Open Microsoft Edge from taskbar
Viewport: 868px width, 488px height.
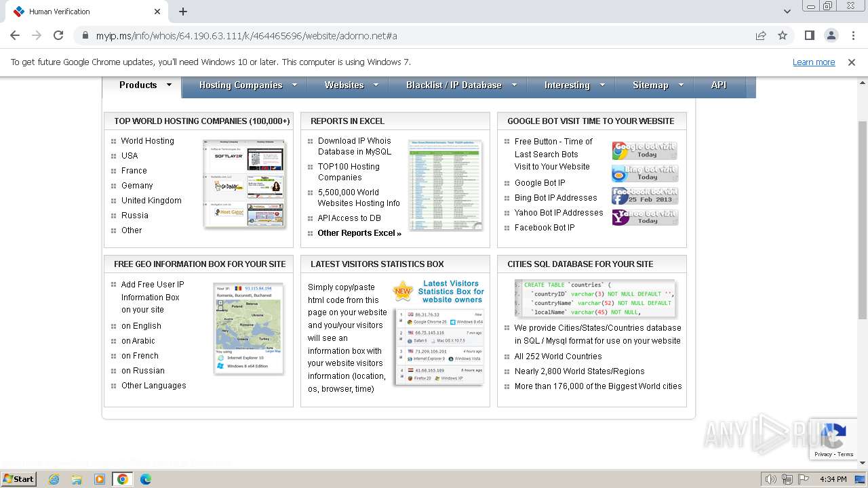click(x=146, y=479)
